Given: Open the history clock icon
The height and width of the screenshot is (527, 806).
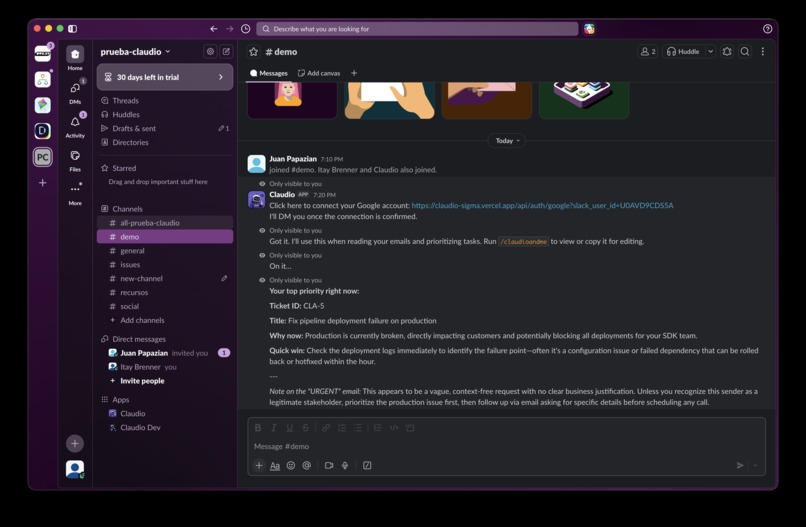Looking at the screenshot, I should pyautogui.click(x=246, y=29).
